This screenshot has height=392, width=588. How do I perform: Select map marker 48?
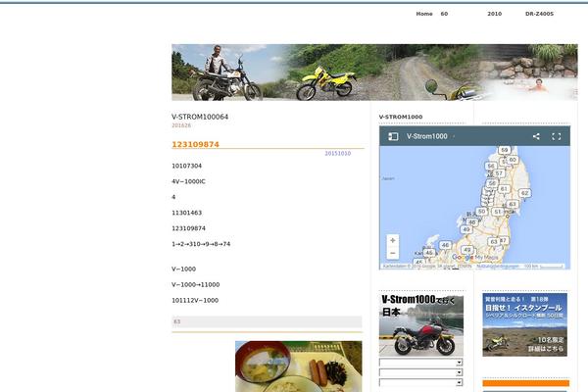point(472,222)
